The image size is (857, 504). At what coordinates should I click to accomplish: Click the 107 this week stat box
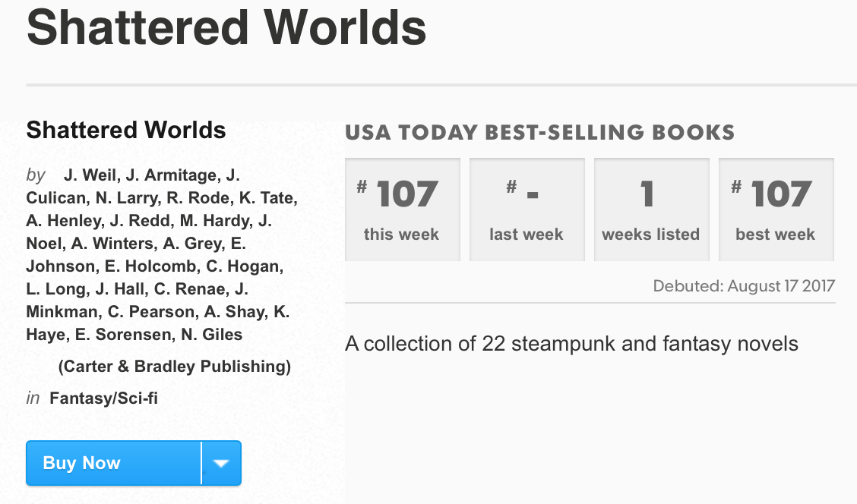402,209
